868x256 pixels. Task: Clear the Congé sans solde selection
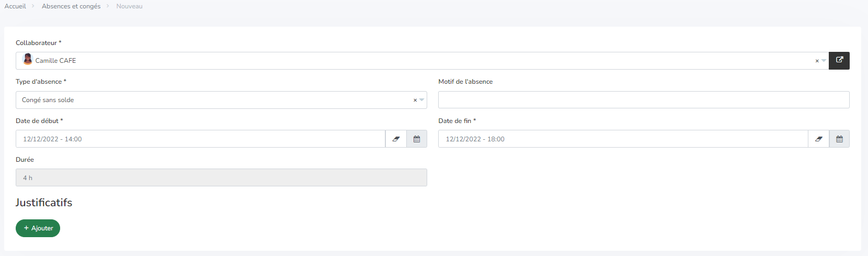pos(415,100)
